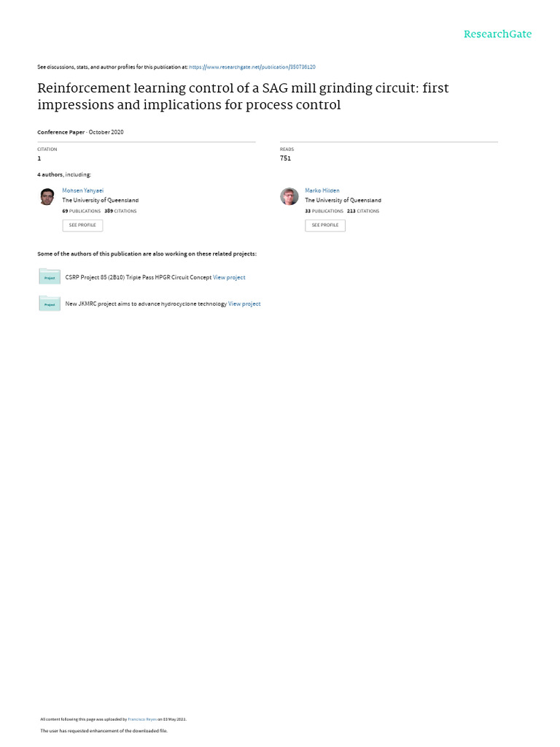Click the 213 citations count
This screenshot has height=747, width=560.
[x=363, y=211]
